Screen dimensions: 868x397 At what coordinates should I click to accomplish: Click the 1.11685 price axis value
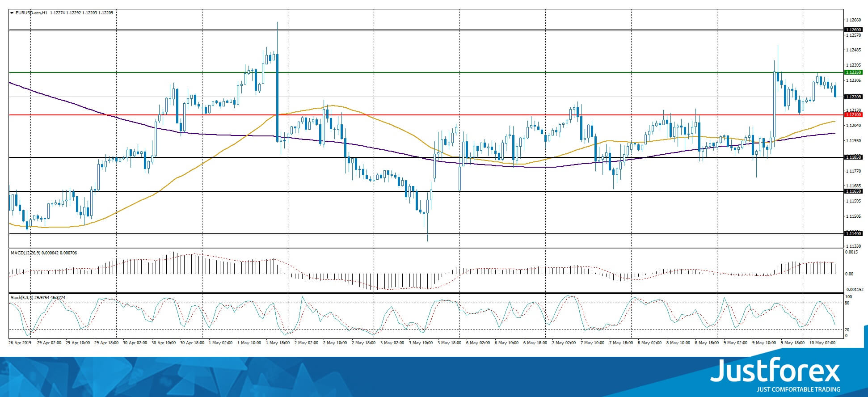854,186
